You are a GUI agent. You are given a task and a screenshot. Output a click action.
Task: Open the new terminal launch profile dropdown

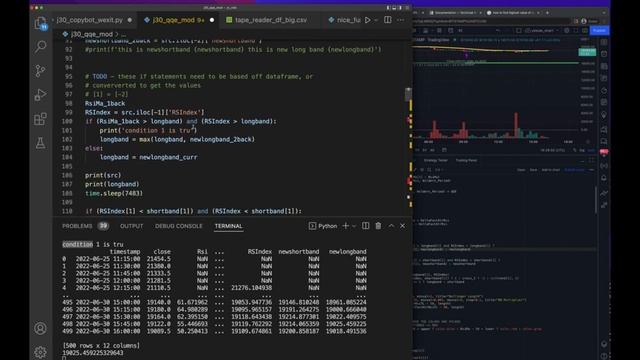[x=354, y=226]
